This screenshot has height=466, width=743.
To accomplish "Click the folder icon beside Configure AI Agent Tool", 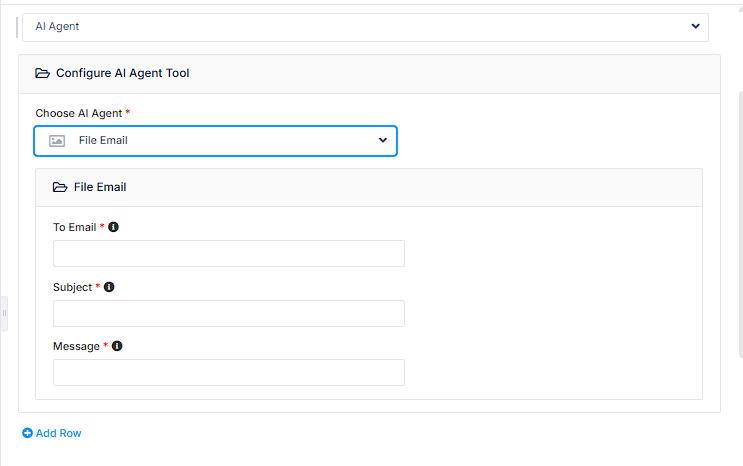I will coord(42,73).
